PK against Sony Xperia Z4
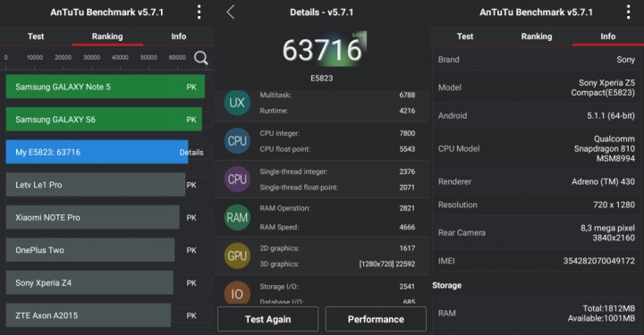Screen dimensions: 644x335 [x=191, y=283]
